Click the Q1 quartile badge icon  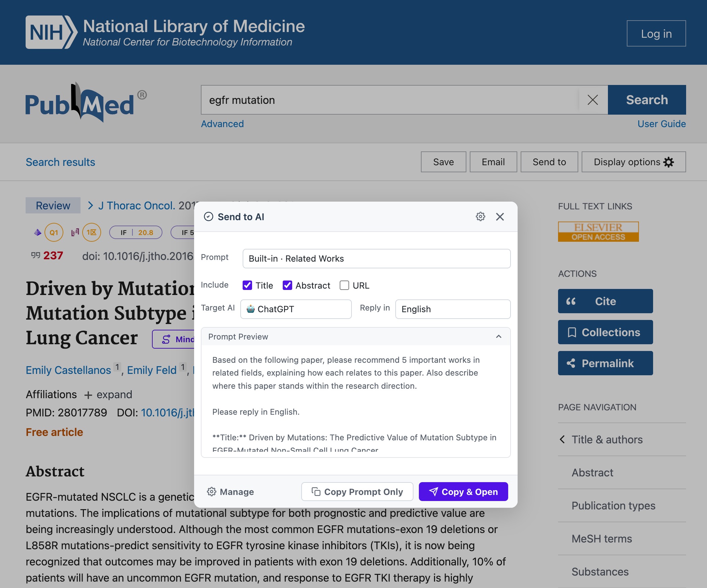[x=54, y=232]
